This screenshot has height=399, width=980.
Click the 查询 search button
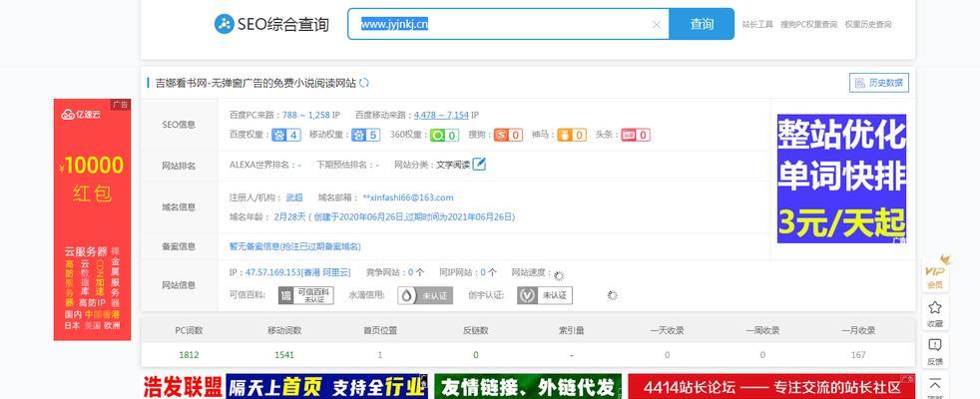click(702, 24)
